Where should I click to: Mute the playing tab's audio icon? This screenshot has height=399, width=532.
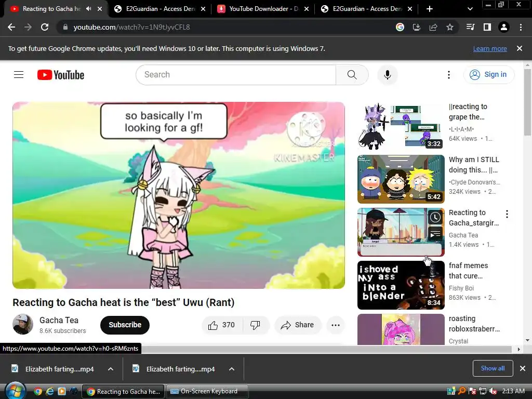click(x=88, y=9)
